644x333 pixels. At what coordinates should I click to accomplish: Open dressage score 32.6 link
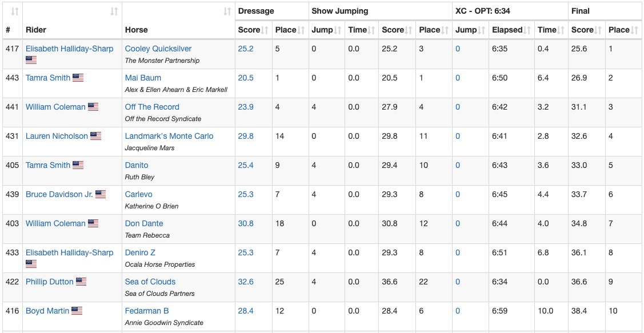click(246, 282)
